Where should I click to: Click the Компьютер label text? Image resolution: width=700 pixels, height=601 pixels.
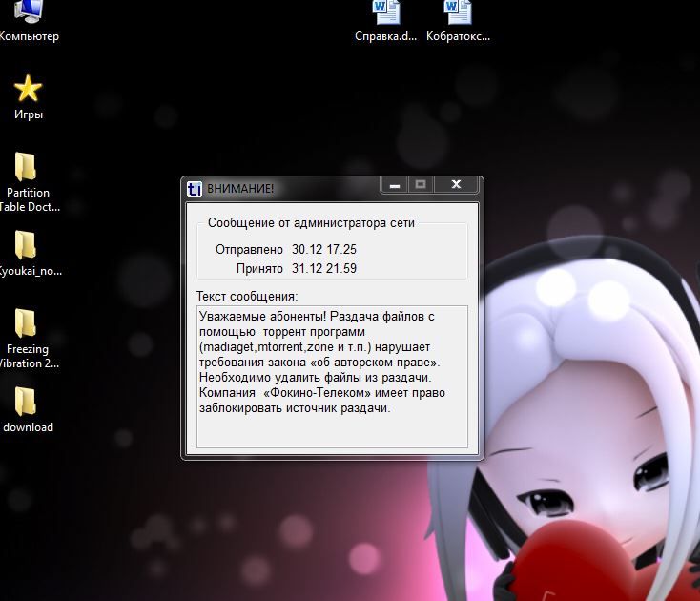coord(29,36)
